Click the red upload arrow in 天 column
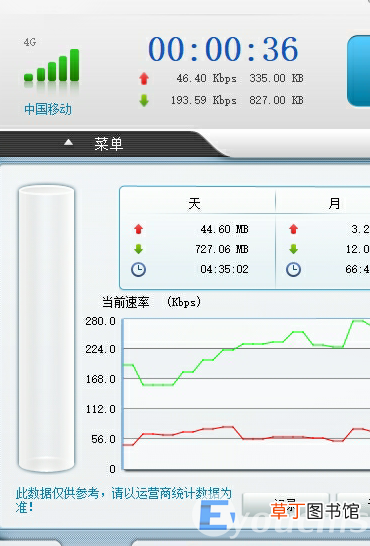This screenshot has width=370, height=546. [139, 229]
